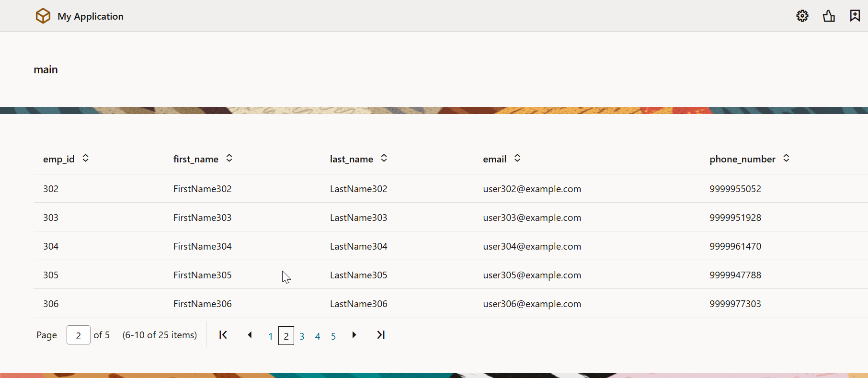Sort table by first_name column
The height and width of the screenshot is (378, 868).
(229, 158)
